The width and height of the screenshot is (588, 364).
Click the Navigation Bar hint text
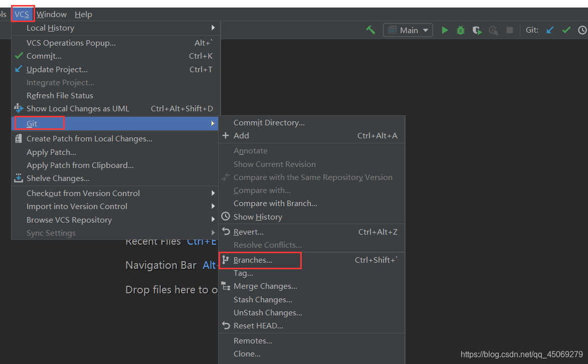click(161, 265)
